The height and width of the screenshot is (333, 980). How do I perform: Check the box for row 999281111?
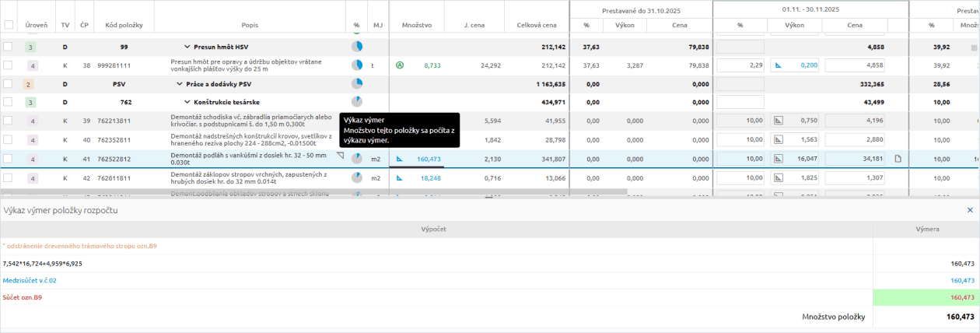pyautogui.click(x=8, y=65)
